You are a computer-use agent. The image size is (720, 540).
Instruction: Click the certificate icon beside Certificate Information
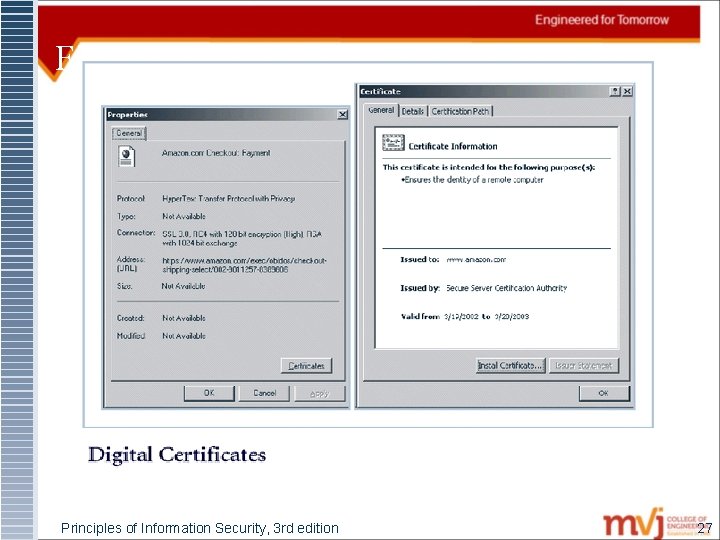click(393, 143)
